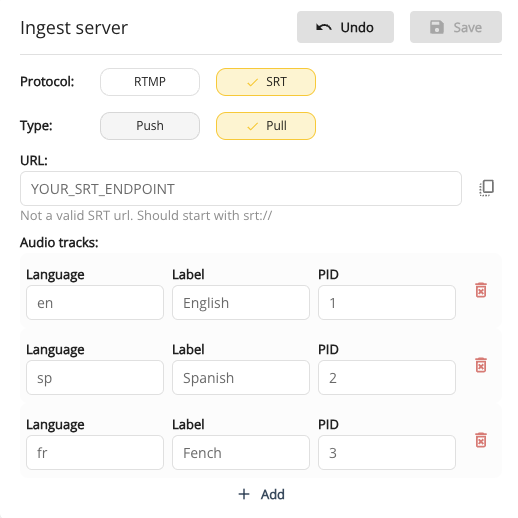
Task: Click the 'Protocol:' label
Action: [x=47, y=82]
